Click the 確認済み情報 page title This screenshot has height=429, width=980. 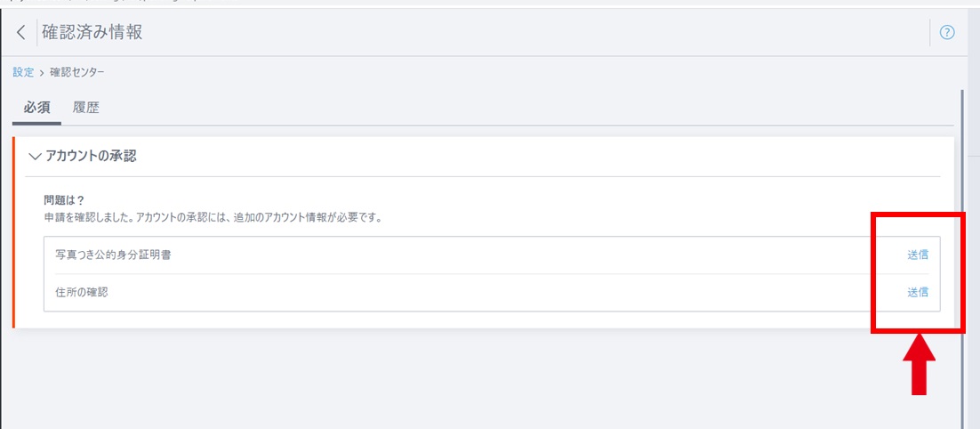[92, 33]
